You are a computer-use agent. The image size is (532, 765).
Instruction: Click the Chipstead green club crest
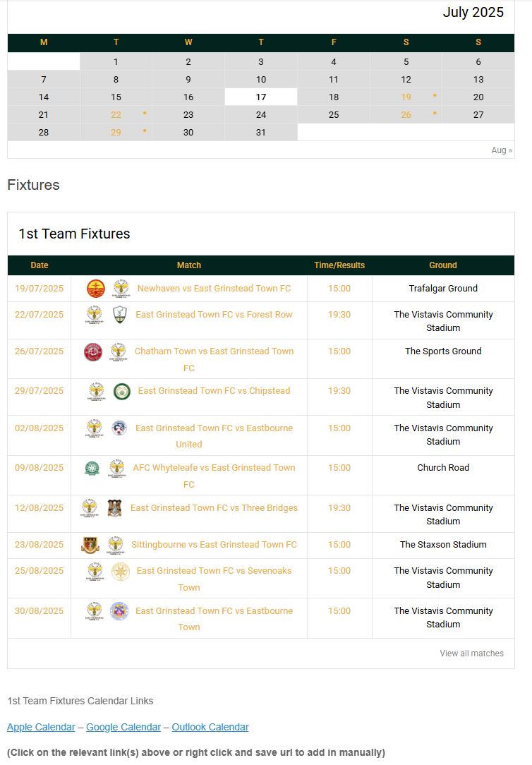(x=122, y=391)
